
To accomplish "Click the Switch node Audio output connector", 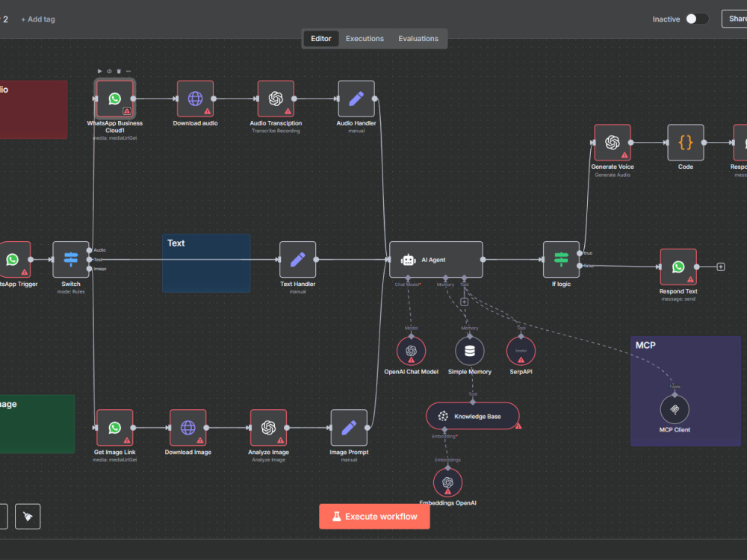I will 89,250.
